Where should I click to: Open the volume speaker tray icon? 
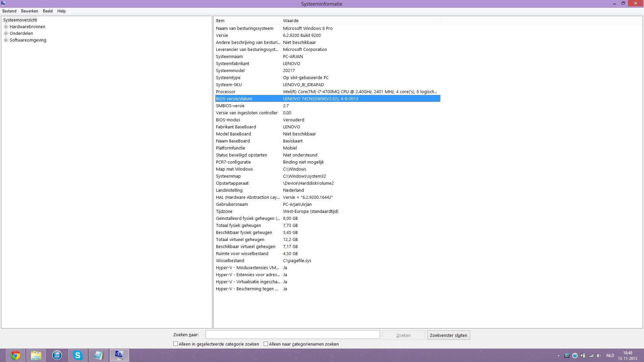[599, 356]
